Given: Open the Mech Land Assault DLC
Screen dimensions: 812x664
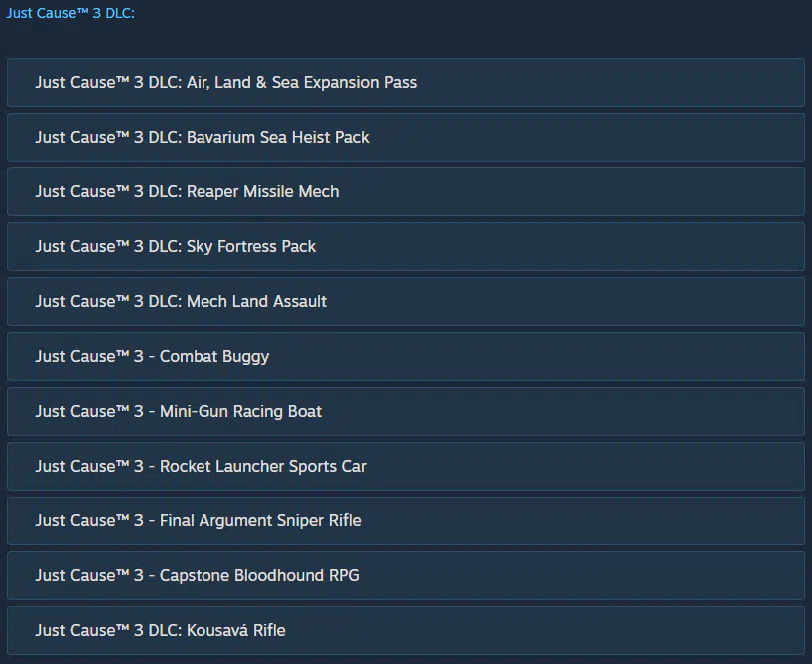Looking at the screenshot, I should pyautogui.click(x=182, y=301).
